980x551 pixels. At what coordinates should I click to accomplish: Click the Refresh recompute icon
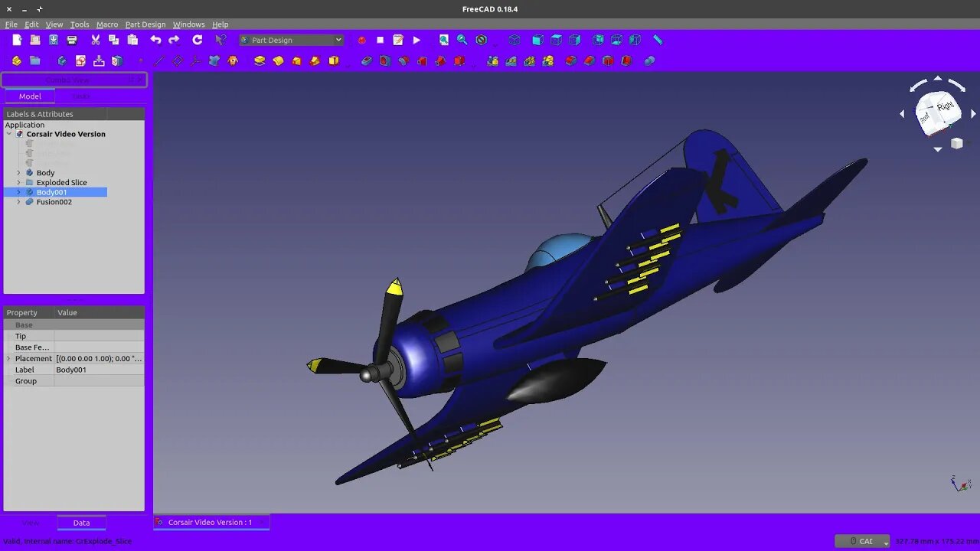(198, 40)
